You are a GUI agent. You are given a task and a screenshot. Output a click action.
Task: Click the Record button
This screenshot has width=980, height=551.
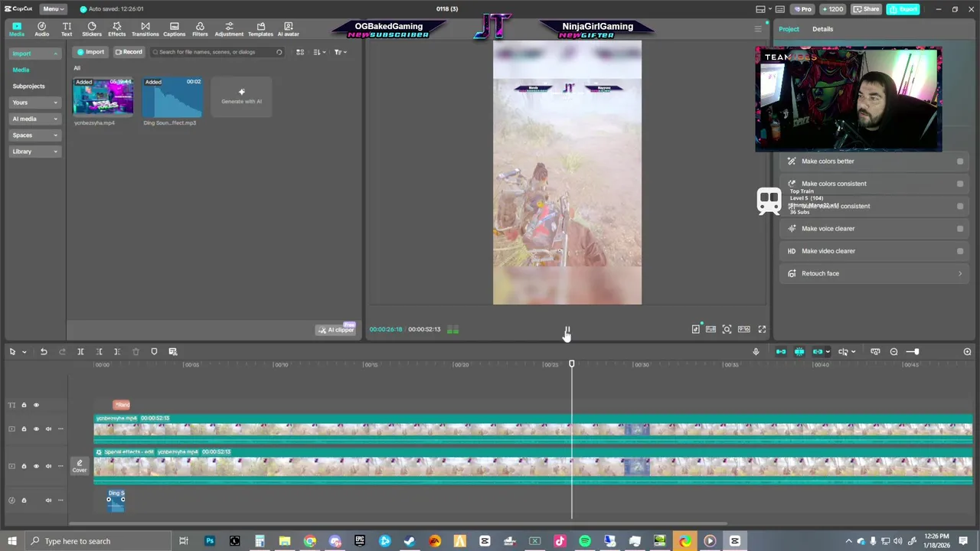coord(129,52)
